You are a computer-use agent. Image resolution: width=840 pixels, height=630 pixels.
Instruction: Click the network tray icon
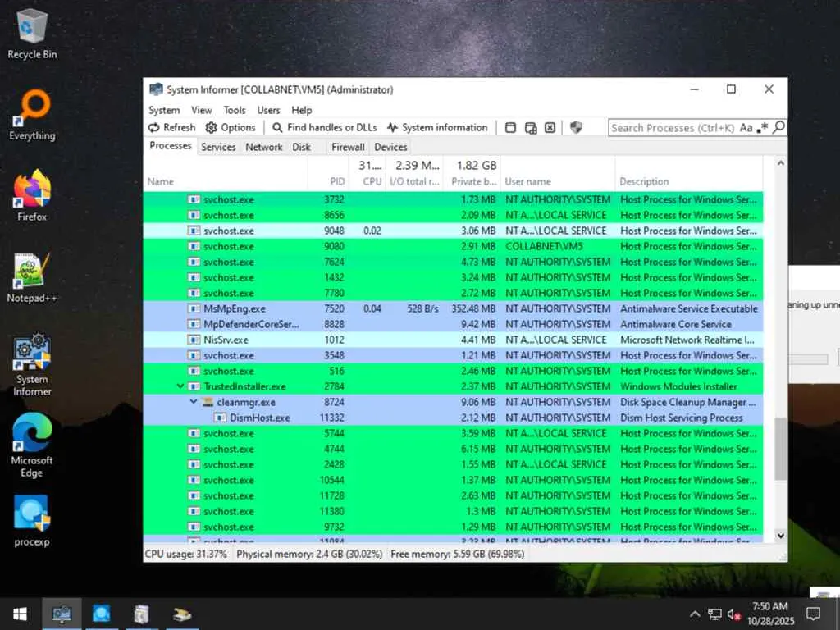[714, 614]
